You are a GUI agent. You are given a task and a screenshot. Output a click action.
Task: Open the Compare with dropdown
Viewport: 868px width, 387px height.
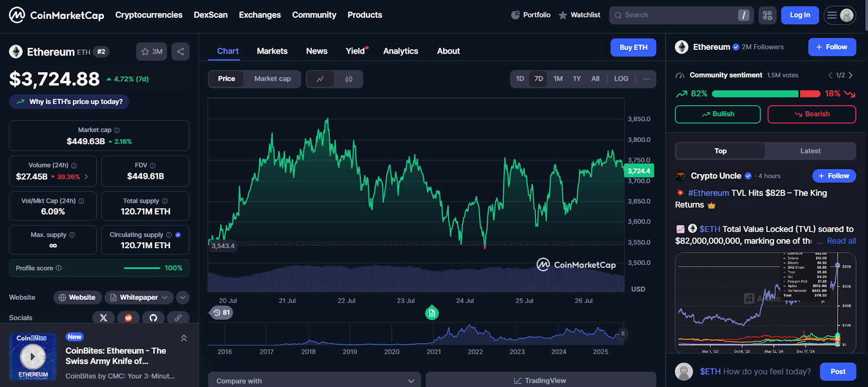[x=315, y=380]
